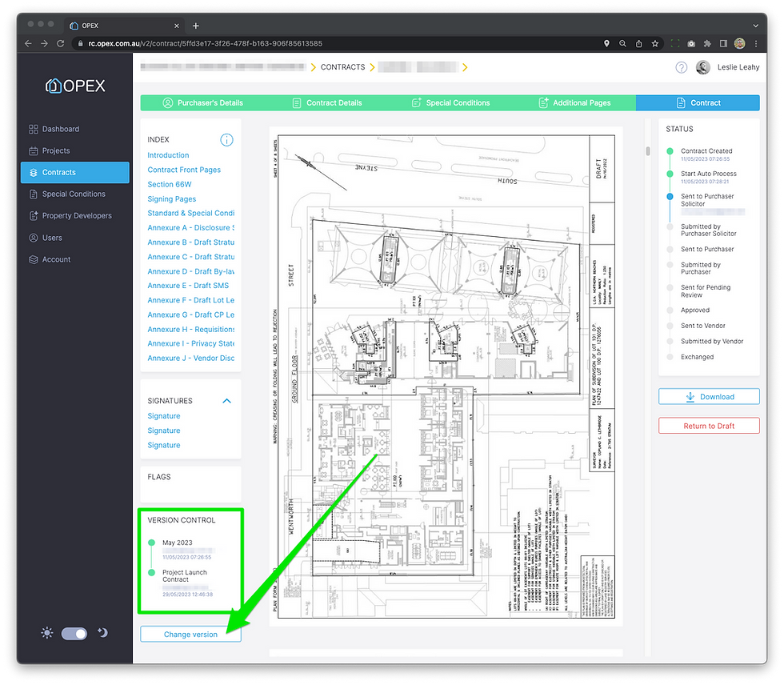Click the third Signature link

pos(163,445)
